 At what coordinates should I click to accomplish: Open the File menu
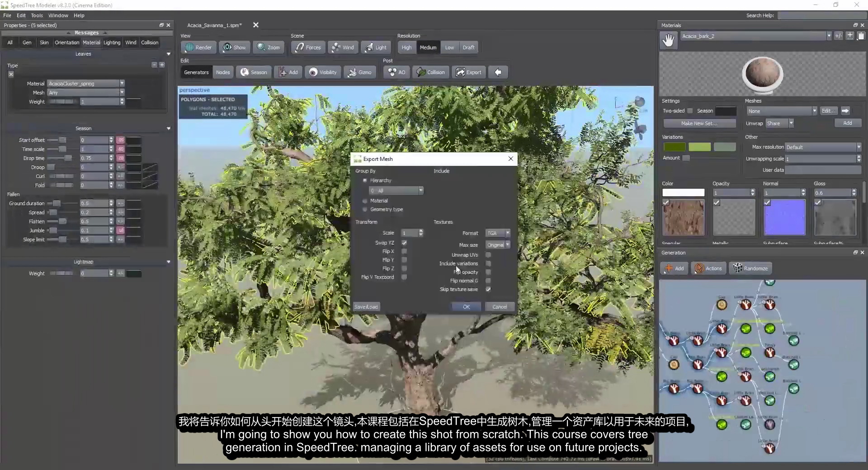[7, 15]
